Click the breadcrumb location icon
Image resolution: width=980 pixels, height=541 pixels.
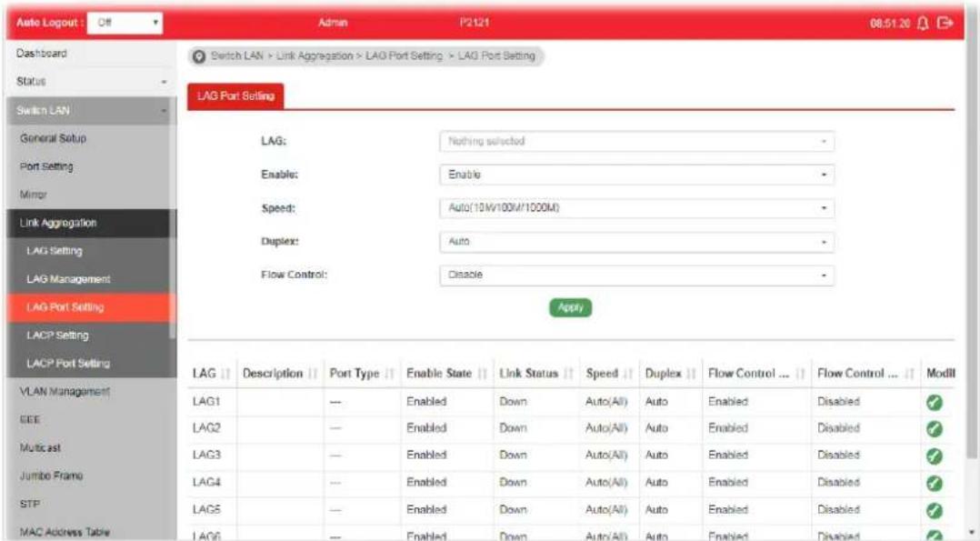tap(199, 56)
